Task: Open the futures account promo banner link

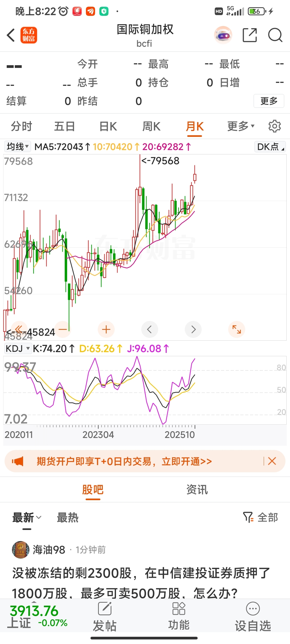Action: (124, 462)
